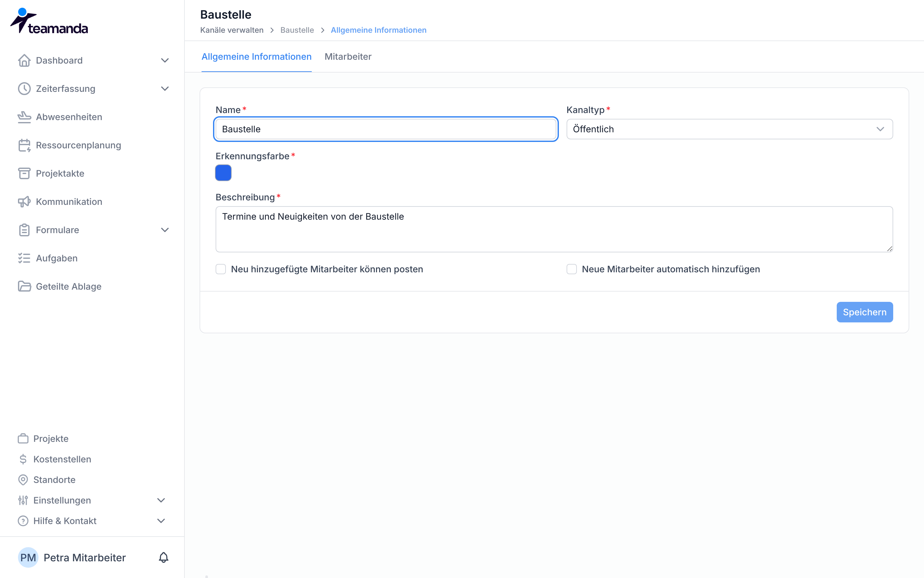
Task: Click into the Beschreibung text area
Action: pyautogui.click(x=554, y=229)
